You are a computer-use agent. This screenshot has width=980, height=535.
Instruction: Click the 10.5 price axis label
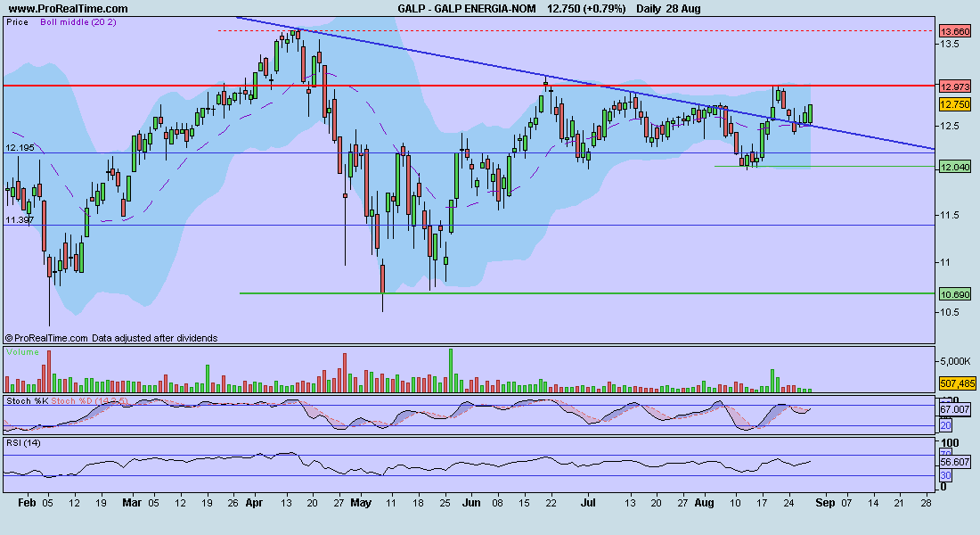coord(951,312)
